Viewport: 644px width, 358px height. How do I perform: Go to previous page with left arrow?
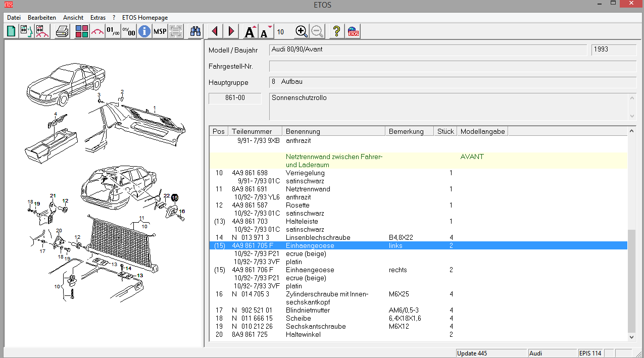[x=215, y=31]
